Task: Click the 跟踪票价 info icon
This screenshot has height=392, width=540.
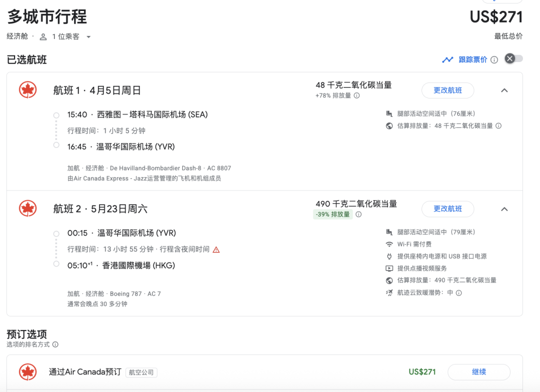Action: pos(494,60)
